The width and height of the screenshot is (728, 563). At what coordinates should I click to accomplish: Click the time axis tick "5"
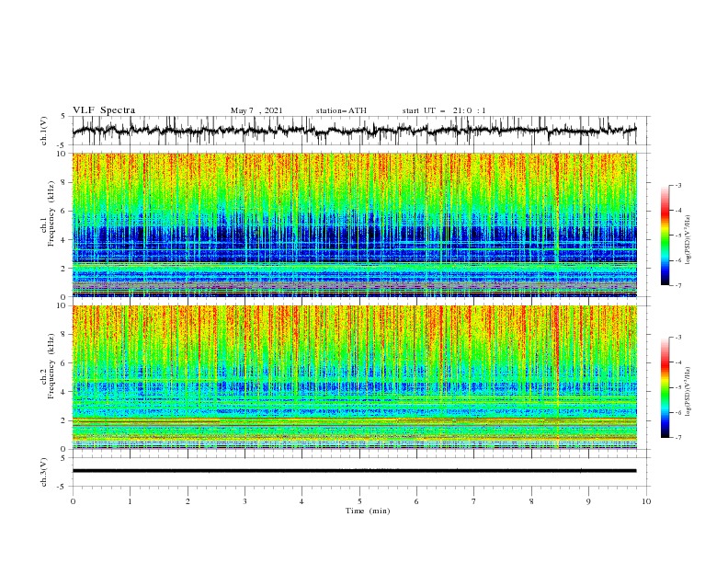[359, 501]
